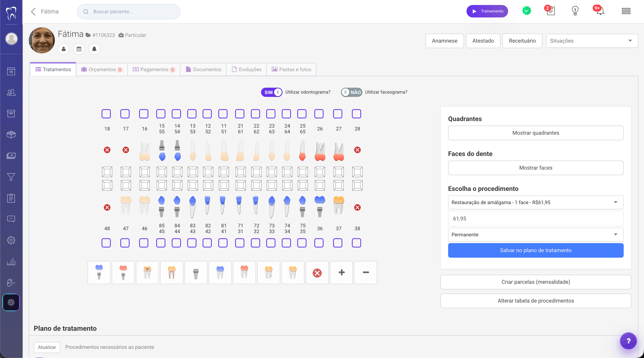Expand the Situações dropdown
This screenshot has width=644, height=358.
tap(592, 41)
